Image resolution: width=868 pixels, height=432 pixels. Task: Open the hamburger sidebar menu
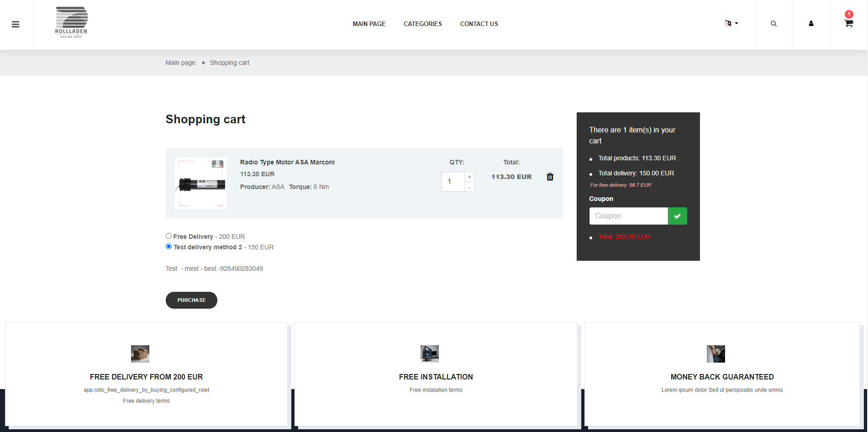pos(16,25)
